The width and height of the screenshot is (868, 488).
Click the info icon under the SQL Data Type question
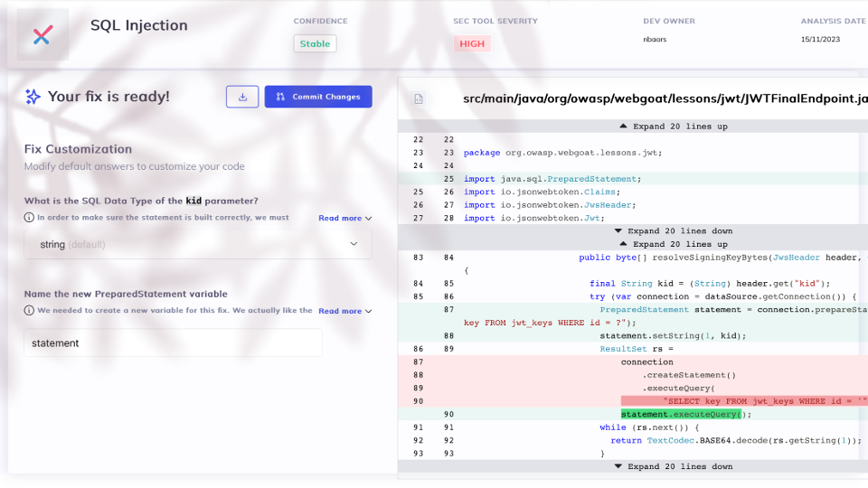[x=29, y=218]
